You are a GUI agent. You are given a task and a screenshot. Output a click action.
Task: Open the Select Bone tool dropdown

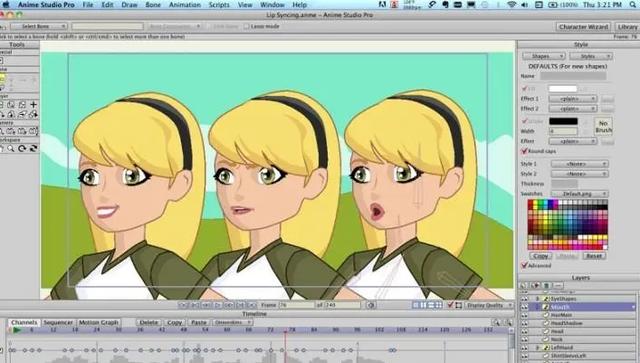(39, 26)
